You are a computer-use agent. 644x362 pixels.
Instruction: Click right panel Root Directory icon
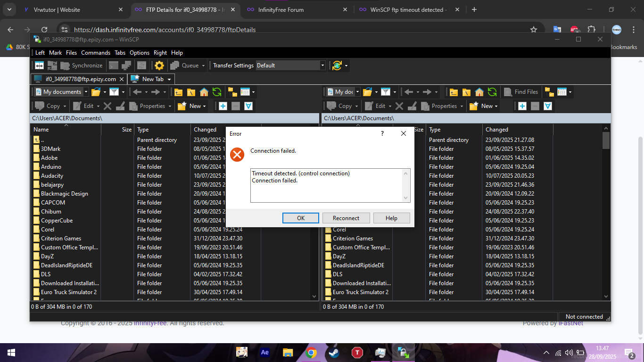[x=466, y=92]
